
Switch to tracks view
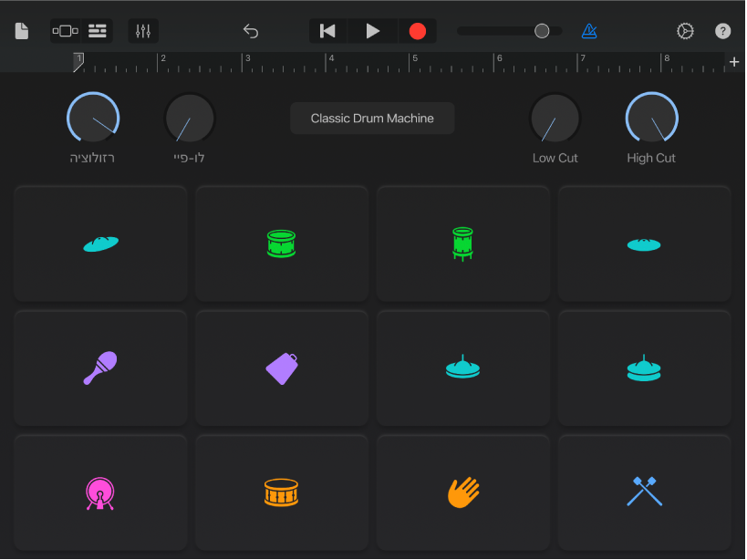pyautogui.click(x=98, y=31)
